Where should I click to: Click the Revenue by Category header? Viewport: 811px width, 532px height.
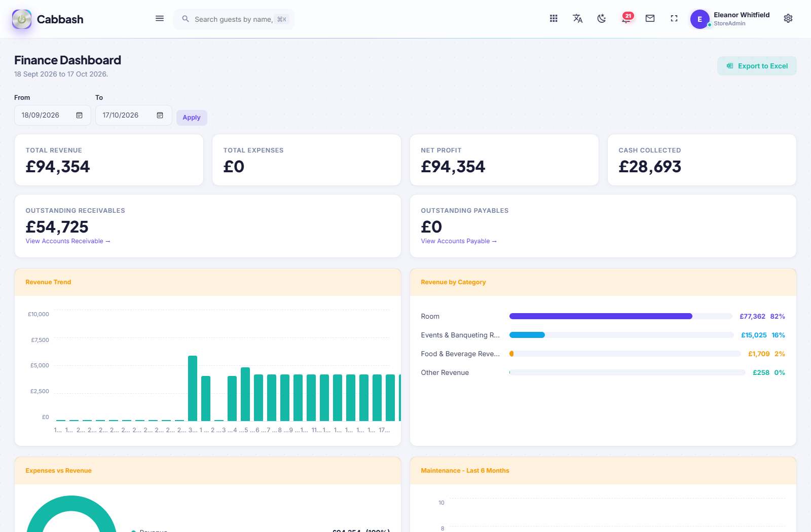(x=603, y=282)
